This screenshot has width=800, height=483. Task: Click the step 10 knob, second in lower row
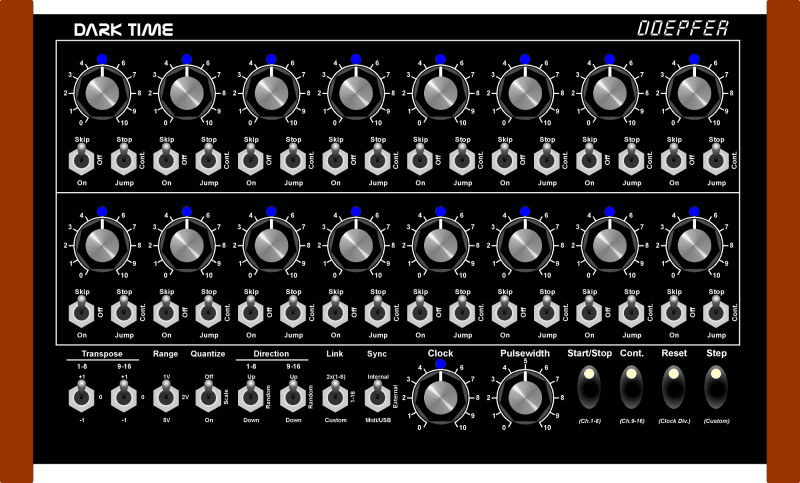click(187, 246)
